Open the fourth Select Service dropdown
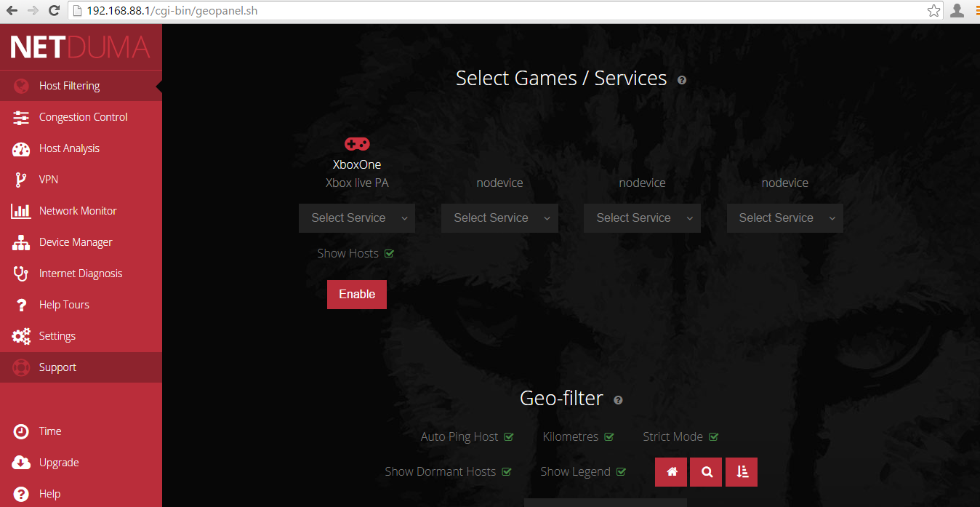 [785, 218]
